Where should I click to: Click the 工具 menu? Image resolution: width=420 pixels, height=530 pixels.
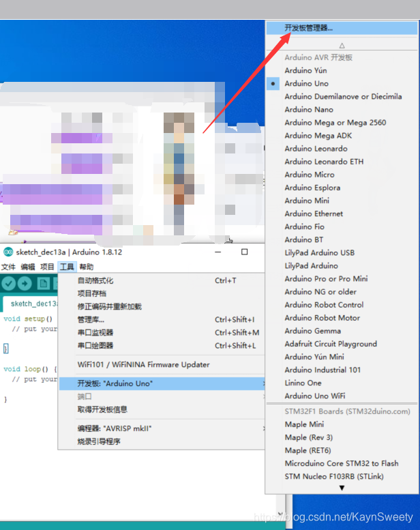point(67,267)
